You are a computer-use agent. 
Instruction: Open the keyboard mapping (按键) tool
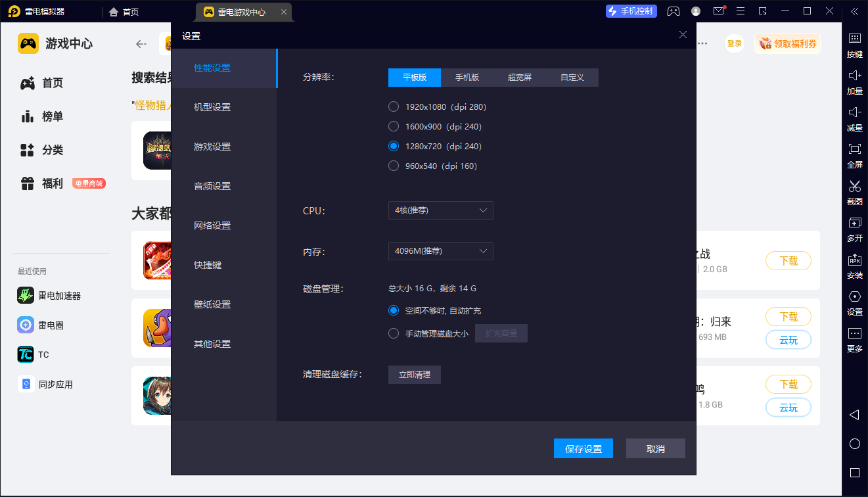(854, 44)
